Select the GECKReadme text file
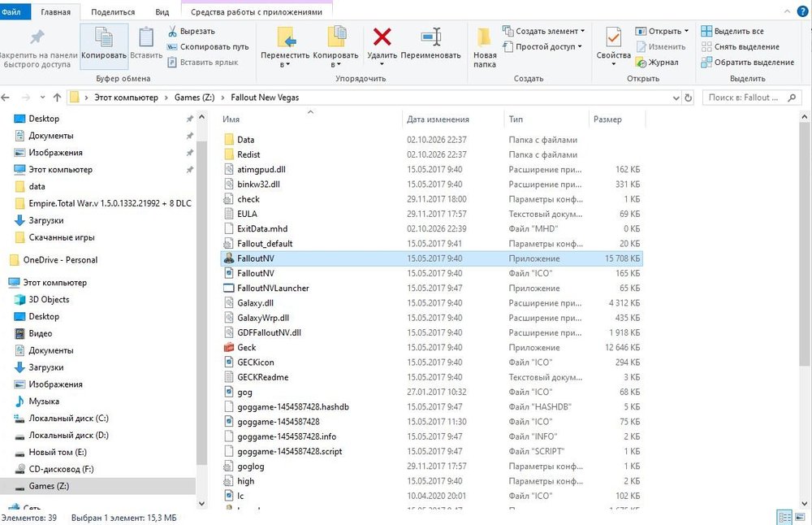 pos(262,377)
